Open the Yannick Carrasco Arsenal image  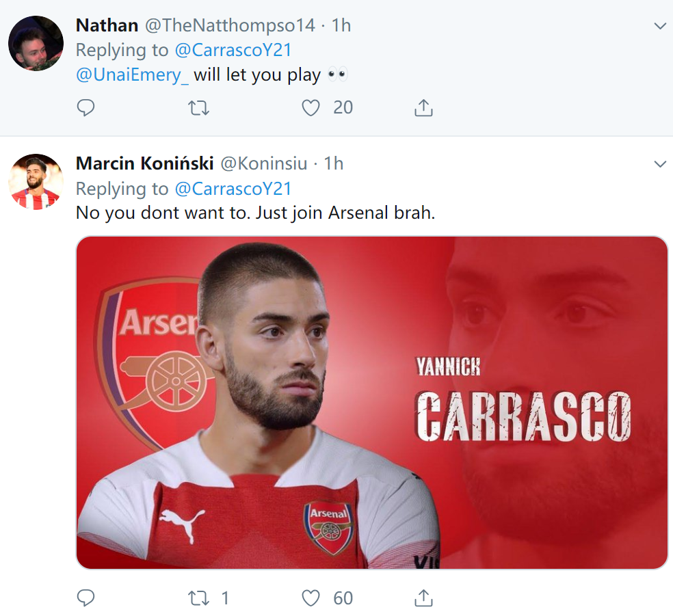pyautogui.click(x=371, y=403)
